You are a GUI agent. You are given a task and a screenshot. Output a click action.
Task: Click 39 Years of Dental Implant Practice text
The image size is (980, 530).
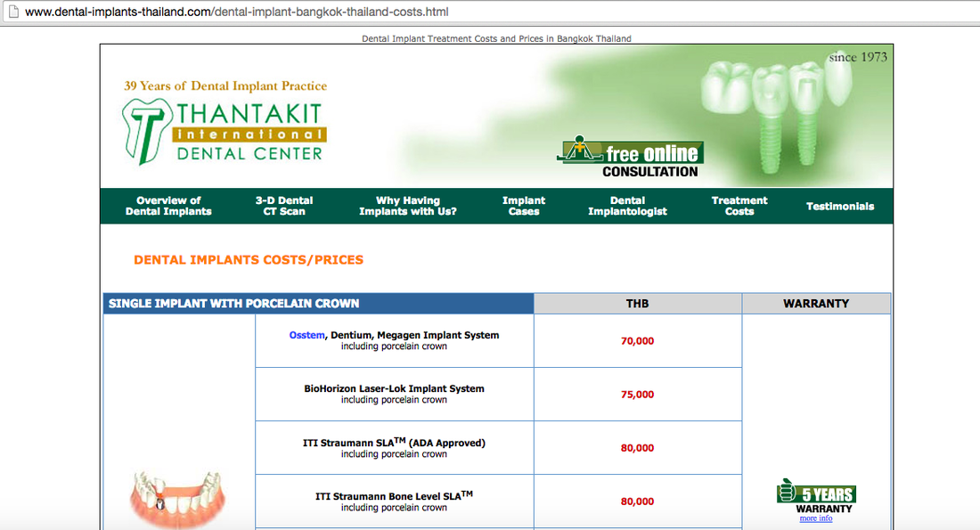tap(225, 86)
